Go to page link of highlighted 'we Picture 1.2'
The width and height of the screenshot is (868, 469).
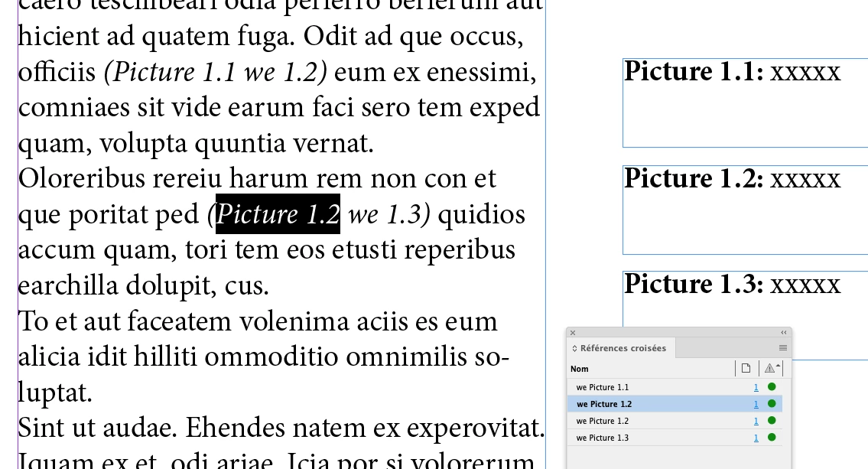(756, 404)
